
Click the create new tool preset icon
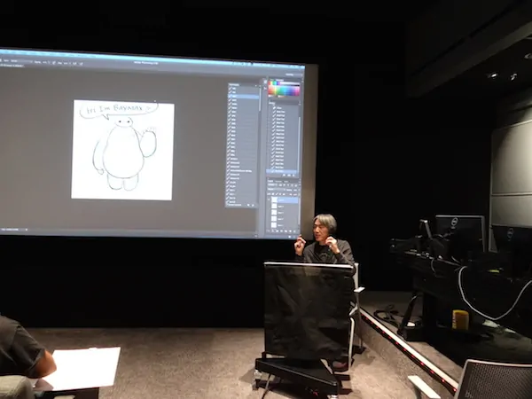248,205
